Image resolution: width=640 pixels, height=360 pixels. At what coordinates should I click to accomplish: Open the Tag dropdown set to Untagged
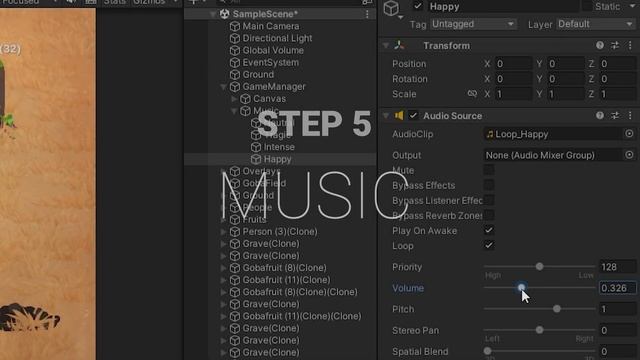tap(473, 24)
